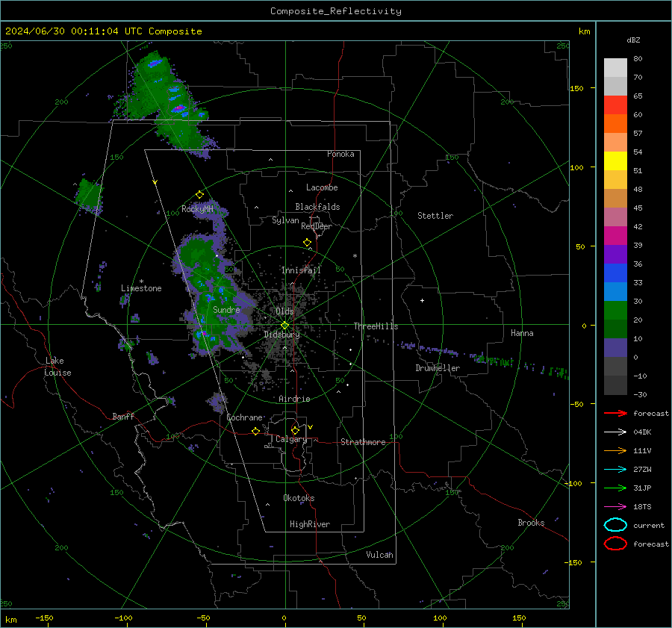
Task: Click the cyan 27ZW arrow icon
Action: 615,470
